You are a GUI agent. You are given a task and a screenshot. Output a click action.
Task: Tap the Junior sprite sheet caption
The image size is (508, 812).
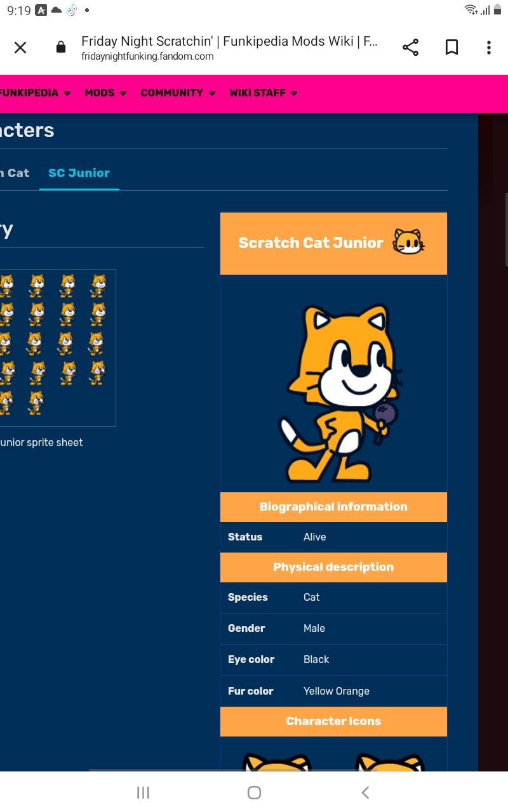(41, 442)
